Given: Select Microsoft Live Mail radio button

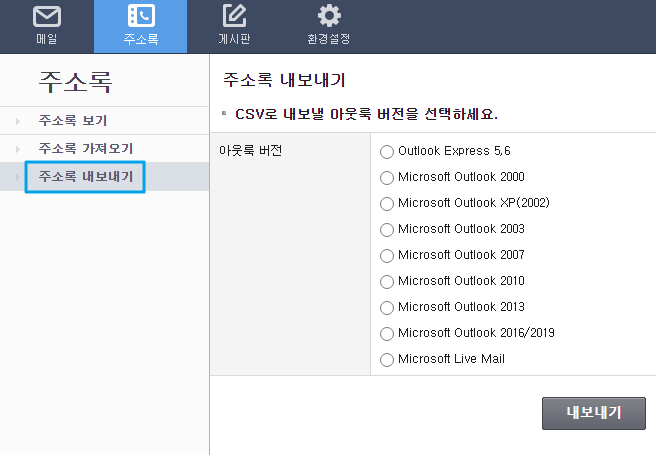Looking at the screenshot, I should [x=387, y=360].
